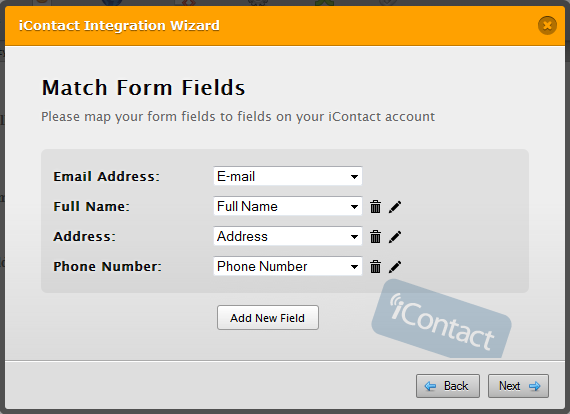
Task: Go back to the previous wizard step
Action: coord(448,386)
